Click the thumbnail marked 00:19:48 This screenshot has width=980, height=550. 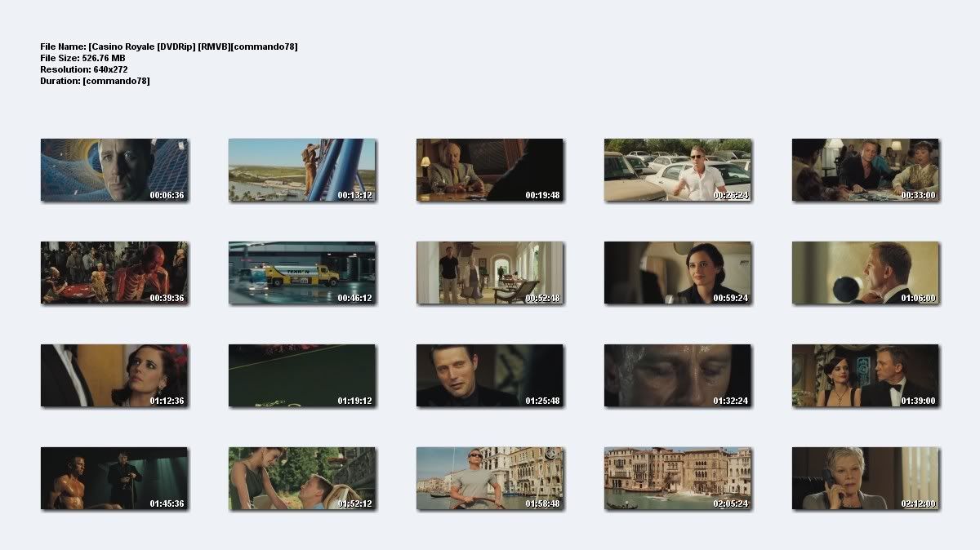(x=490, y=170)
